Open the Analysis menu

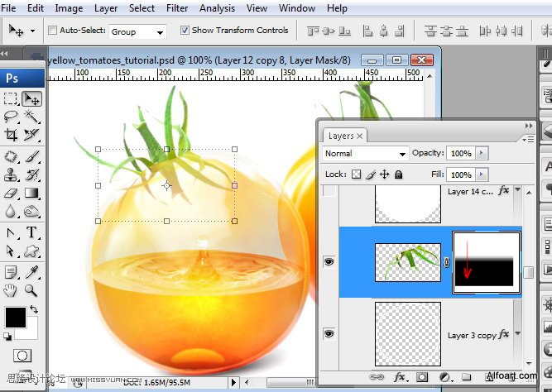click(217, 8)
